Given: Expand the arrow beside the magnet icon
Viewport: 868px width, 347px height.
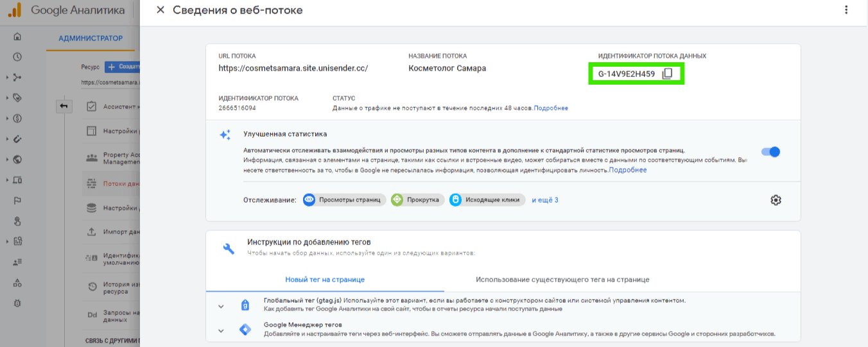Looking at the screenshot, I should 7,139.
